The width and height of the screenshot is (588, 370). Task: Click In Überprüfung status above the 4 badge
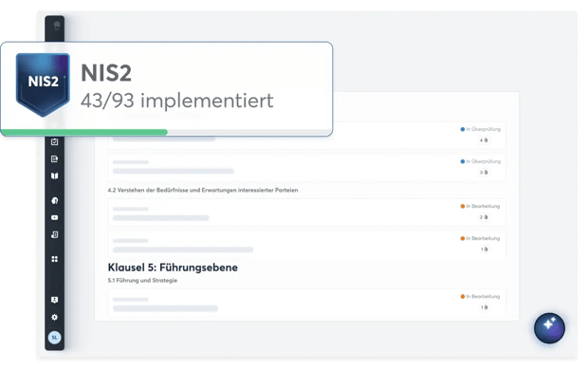(481, 129)
